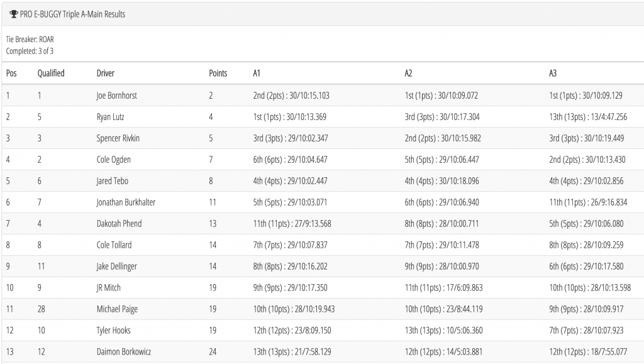Open Spencer Rivkin's driver entry
Viewport: 644px width, 364px height.
tap(118, 138)
